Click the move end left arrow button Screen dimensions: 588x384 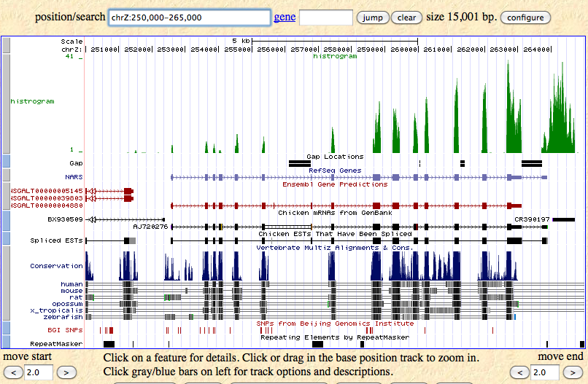click(x=522, y=372)
